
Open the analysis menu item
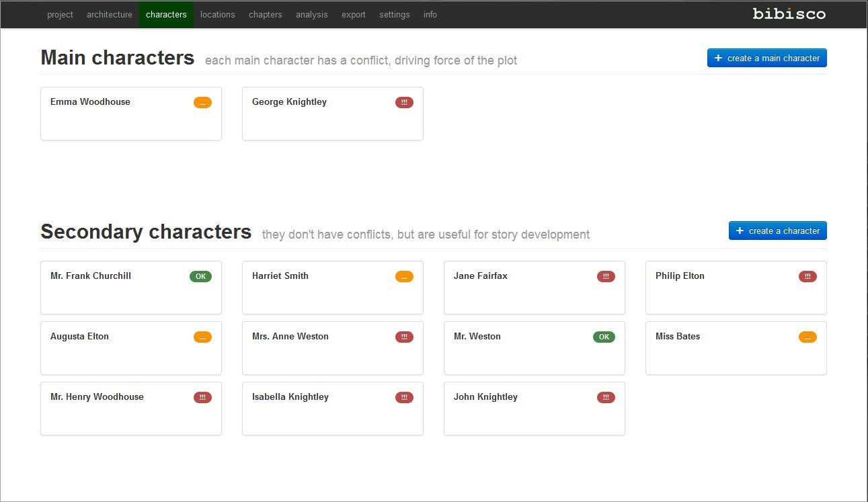pyautogui.click(x=311, y=15)
